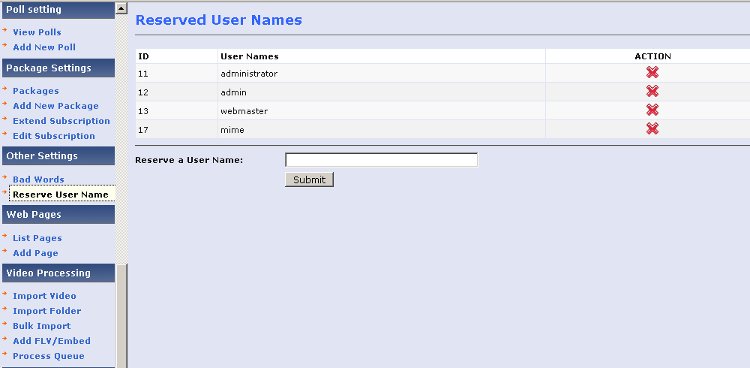Image resolution: width=750 pixels, height=368 pixels.
Task: Open the Import Video link
Action: [x=44, y=296]
